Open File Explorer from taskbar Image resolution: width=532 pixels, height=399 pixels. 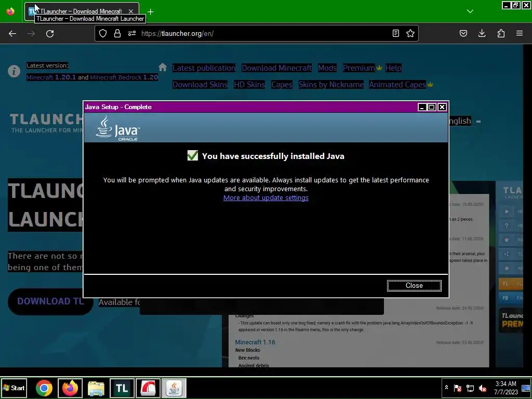click(96, 388)
